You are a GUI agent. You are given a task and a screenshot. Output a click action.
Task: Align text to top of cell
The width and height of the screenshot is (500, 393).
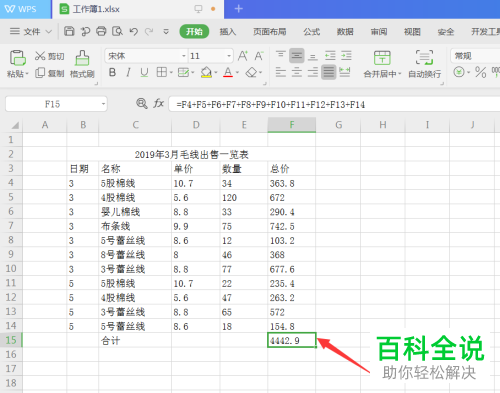point(281,55)
